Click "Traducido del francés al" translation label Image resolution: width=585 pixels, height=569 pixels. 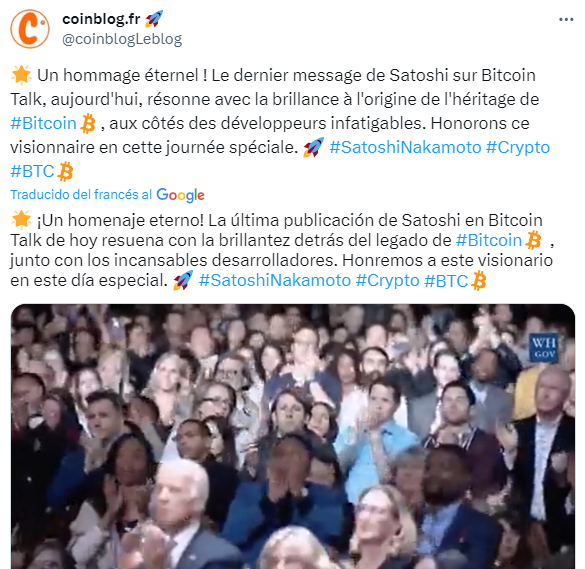point(81,194)
